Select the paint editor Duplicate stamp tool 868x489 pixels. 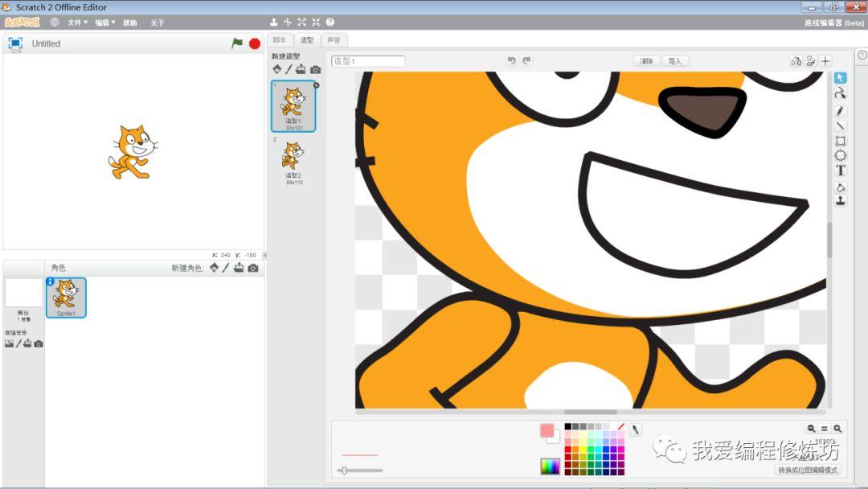[841, 201]
